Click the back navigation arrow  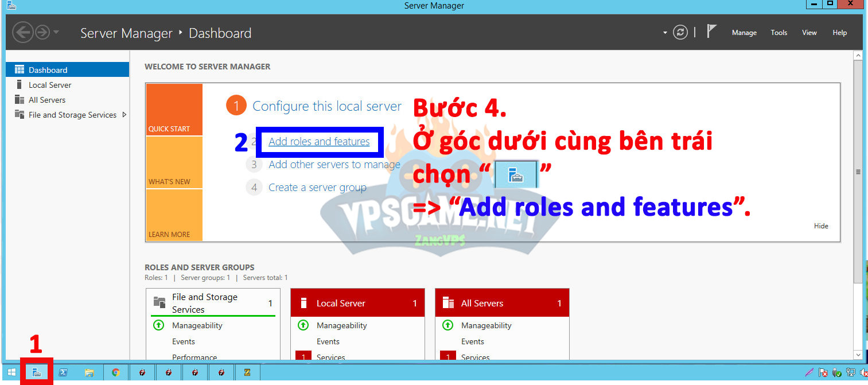pyautogui.click(x=22, y=32)
